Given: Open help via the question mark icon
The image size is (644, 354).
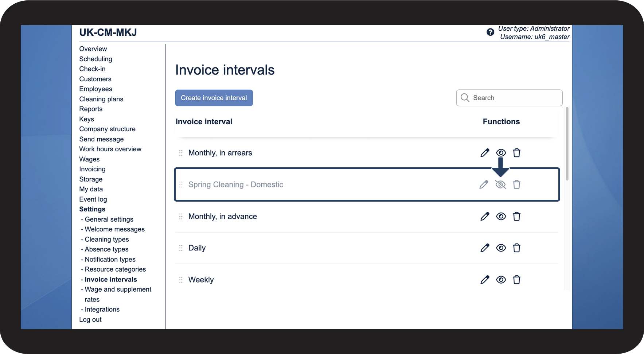Looking at the screenshot, I should tap(490, 32).
